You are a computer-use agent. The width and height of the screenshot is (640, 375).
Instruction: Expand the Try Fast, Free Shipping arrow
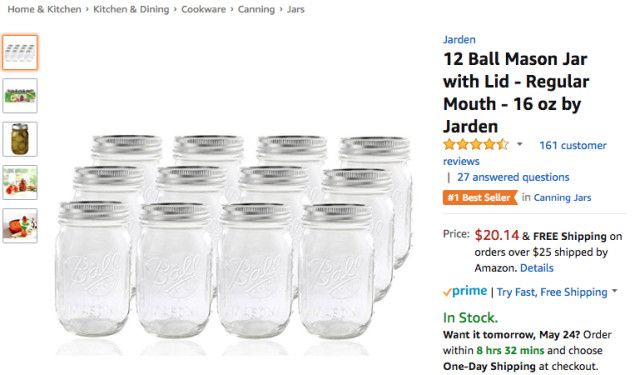pyautogui.click(x=615, y=291)
